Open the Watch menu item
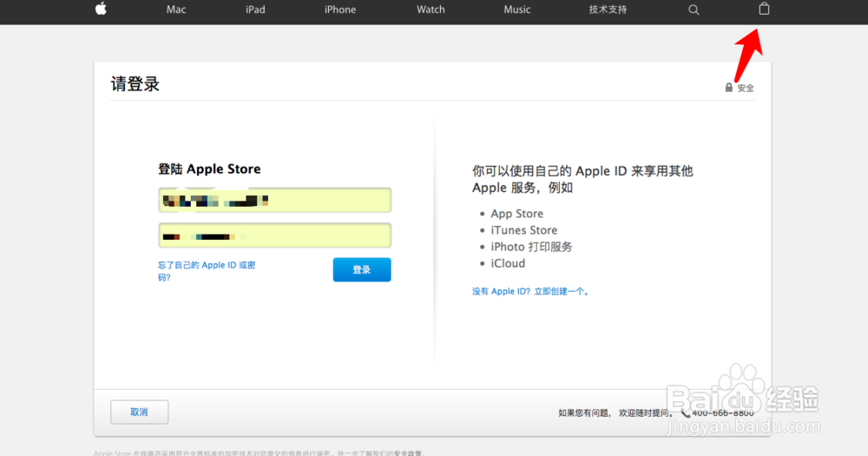This screenshot has width=868, height=456. pyautogui.click(x=431, y=10)
